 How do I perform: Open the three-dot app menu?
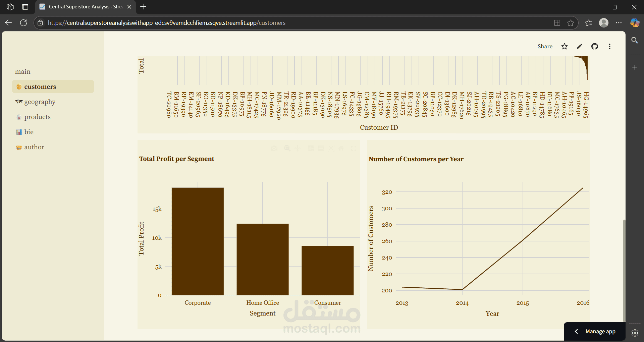(x=609, y=46)
